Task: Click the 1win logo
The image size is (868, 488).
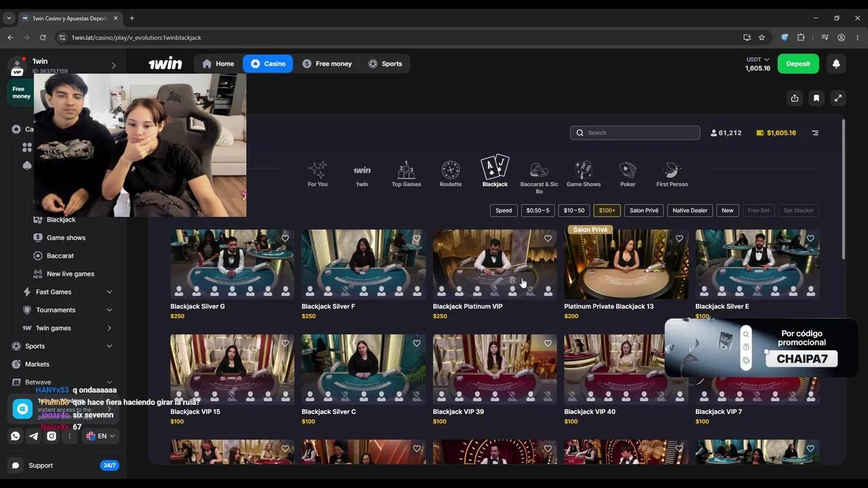Action: tap(165, 64)
